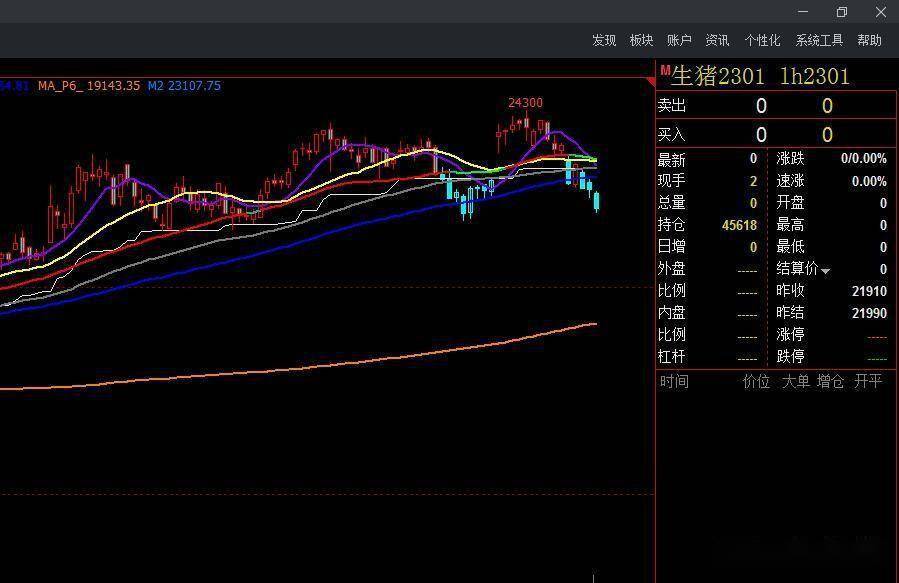Open the 资讯 menu
Image resolution: width=899 pixels, height=583 pixels.
tap(717, 40)
